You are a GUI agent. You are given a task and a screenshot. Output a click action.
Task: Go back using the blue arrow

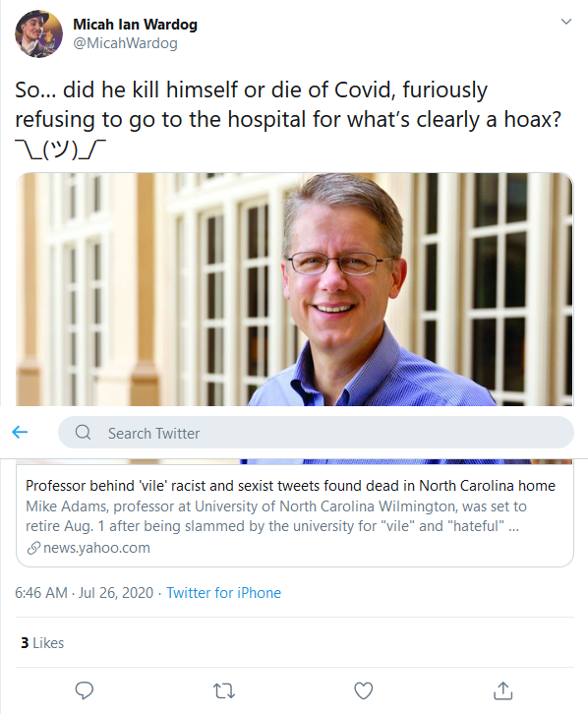coord(20,432)
